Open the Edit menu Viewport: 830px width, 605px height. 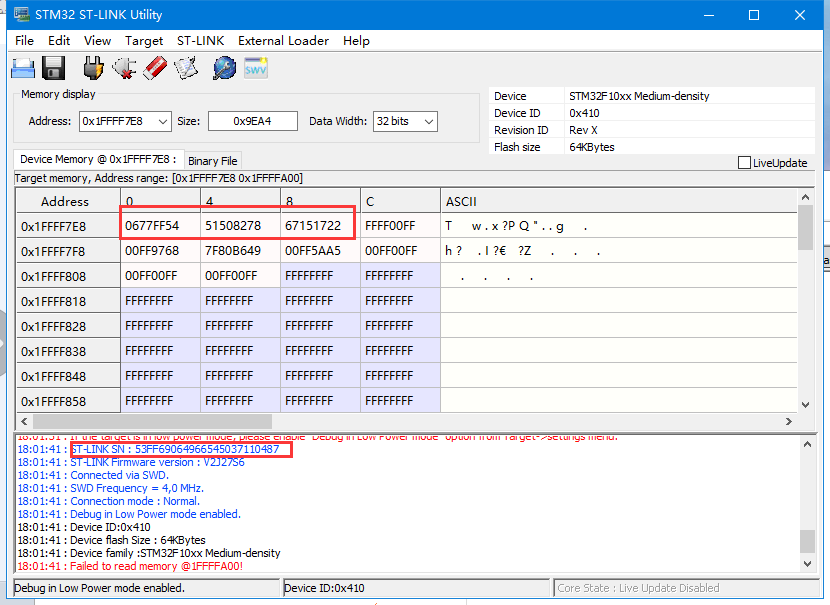(59, 41)
